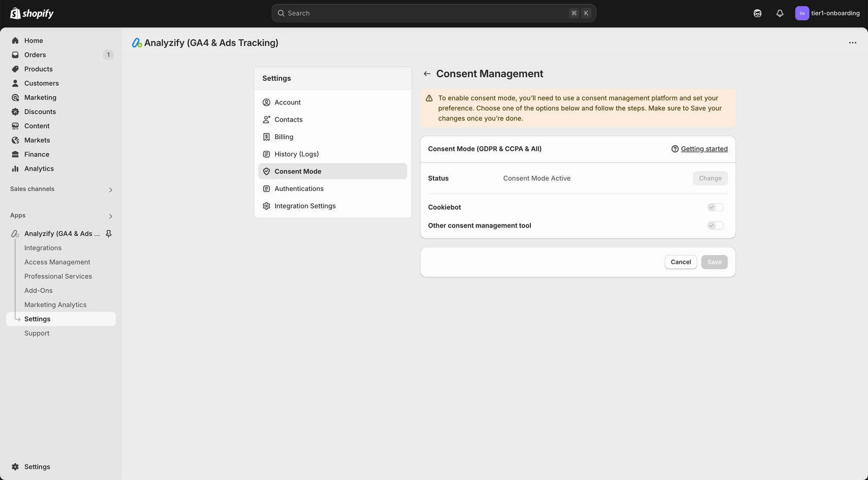This screenshot has height=480, width=868.
Task: Open Access Management page
Action: pyautogui.click(x=57, y=262)
